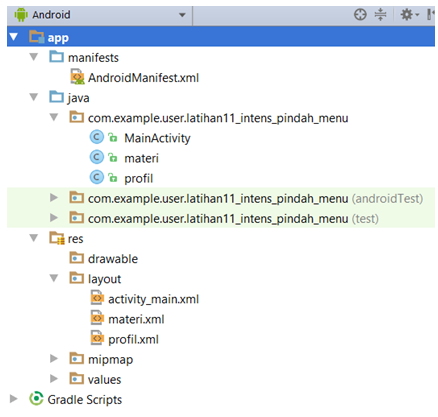The width and height of the screenshot is (438, 417).
Task: Select the drawable folder
Action: coord(113,259)
